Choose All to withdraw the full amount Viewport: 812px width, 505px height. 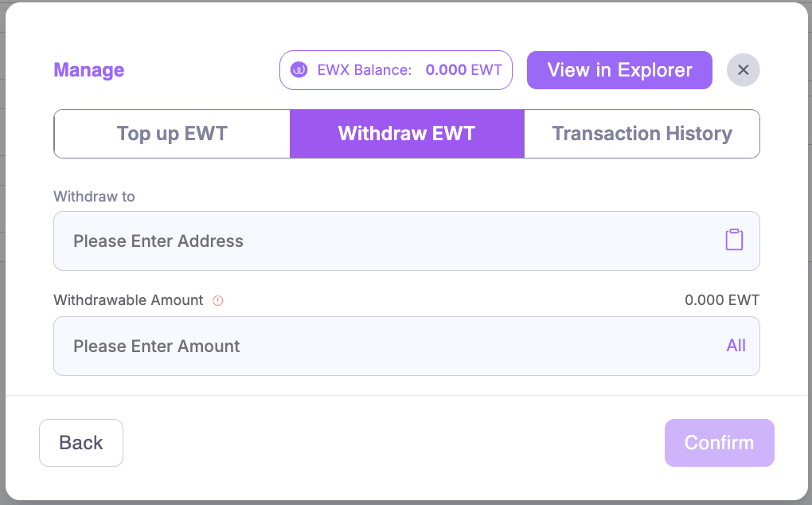point(736,345)
